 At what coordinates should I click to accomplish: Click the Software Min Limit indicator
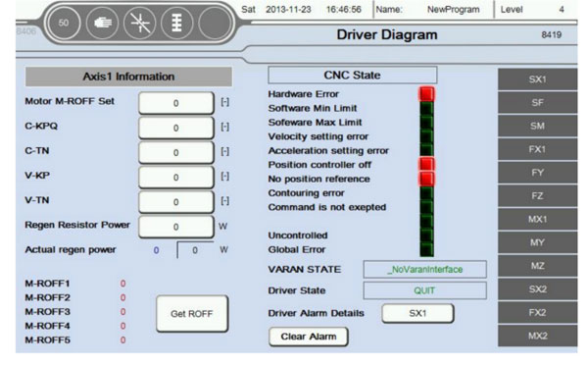click(x=426, y=108)
